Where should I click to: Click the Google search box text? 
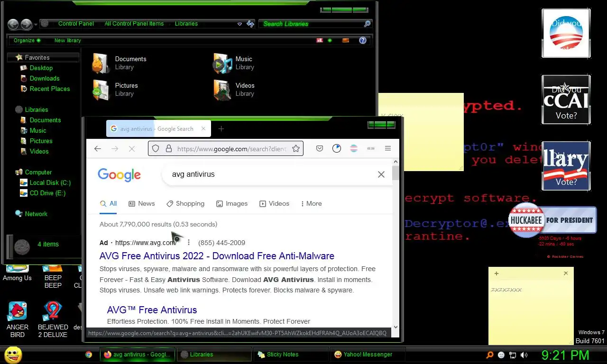pyautogui.click(x=193, y=174)
